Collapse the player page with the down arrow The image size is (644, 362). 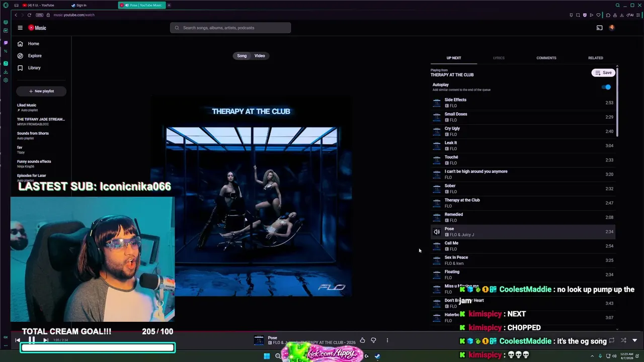(634, 340)
